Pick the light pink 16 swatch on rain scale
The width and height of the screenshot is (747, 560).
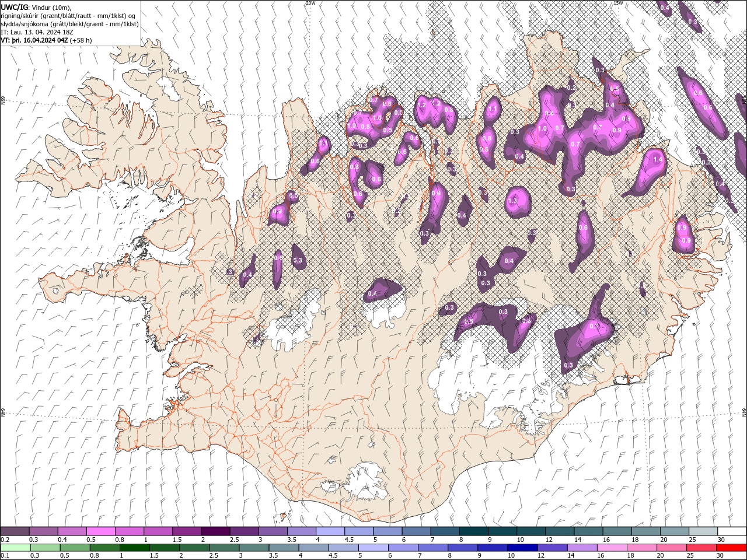[612, 548]
